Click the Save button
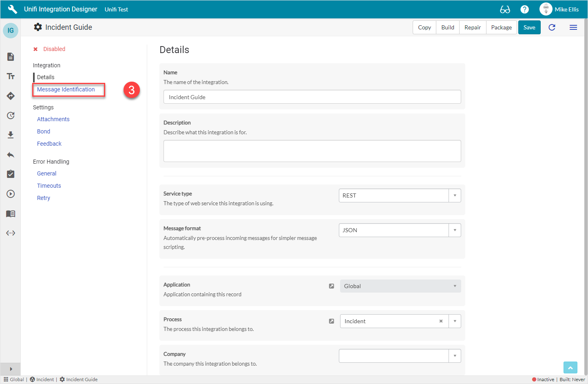 tap(529, 27)
